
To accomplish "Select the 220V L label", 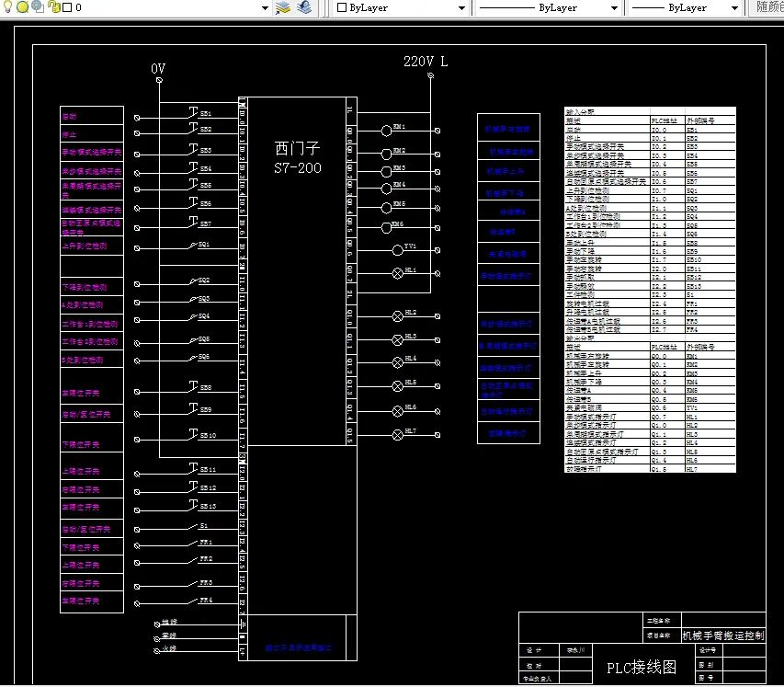I will pos(426,62).
